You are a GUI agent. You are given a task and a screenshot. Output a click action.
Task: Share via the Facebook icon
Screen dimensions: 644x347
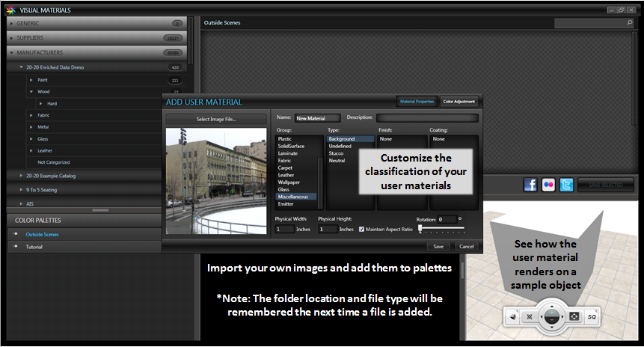(530, 185)
